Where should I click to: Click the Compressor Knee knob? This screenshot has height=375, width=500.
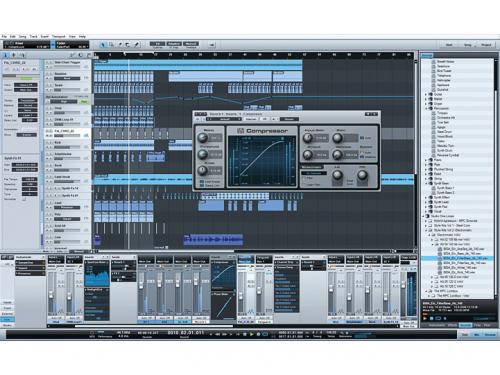click(x=203, y=170)
